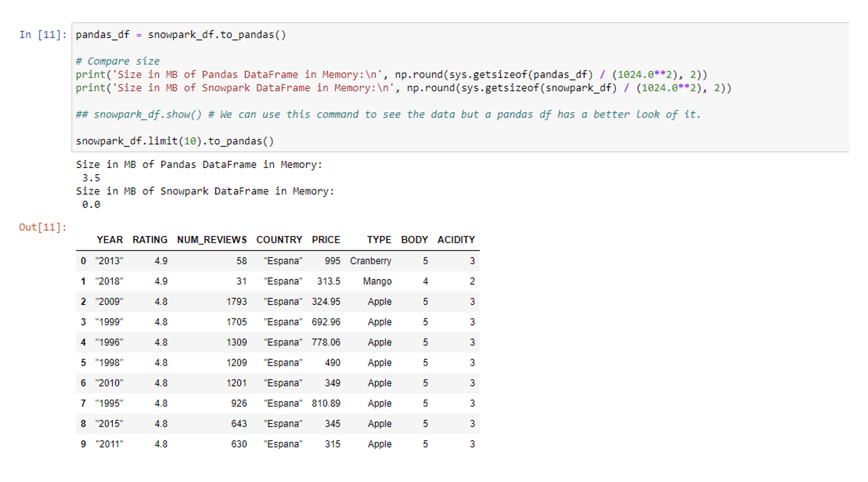
Task: Click the TYPE column header
Action: point(379,240)
